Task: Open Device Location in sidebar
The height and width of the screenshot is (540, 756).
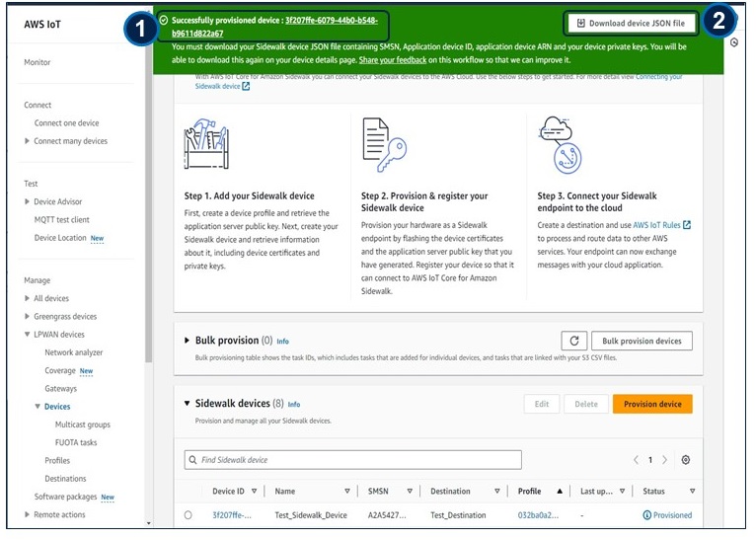Action: click(x=60, y=238)
